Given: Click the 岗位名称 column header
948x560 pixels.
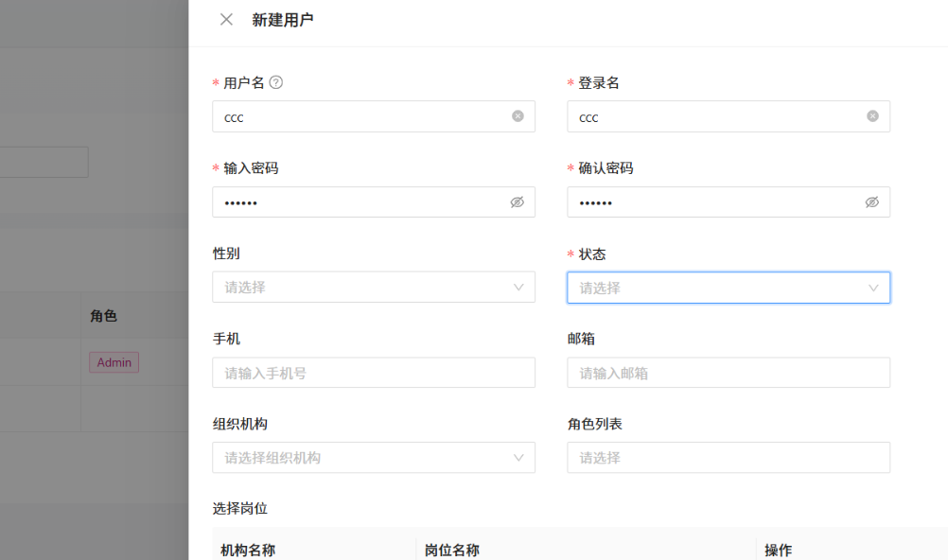Looking at the screenshot, I should coord(451,551).
